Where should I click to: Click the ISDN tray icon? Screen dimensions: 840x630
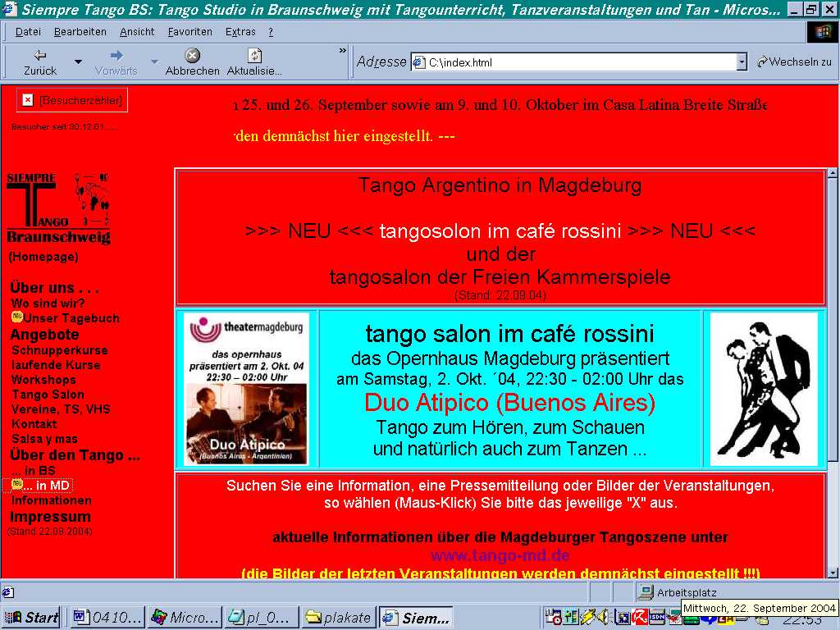(x=657, y=617)
